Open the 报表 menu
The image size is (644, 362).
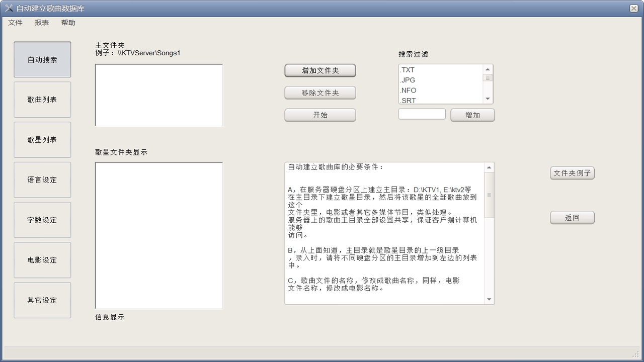tap(42, 23)
